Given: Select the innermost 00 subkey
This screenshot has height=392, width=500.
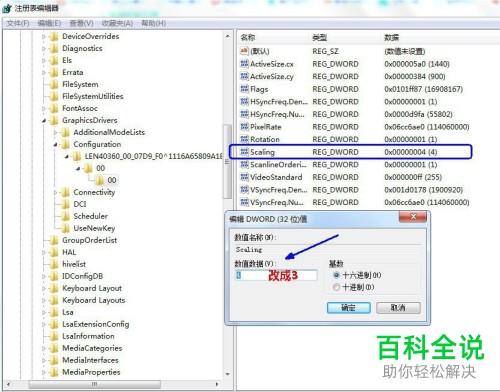Looking at the screenshot, I should (112, 180).
